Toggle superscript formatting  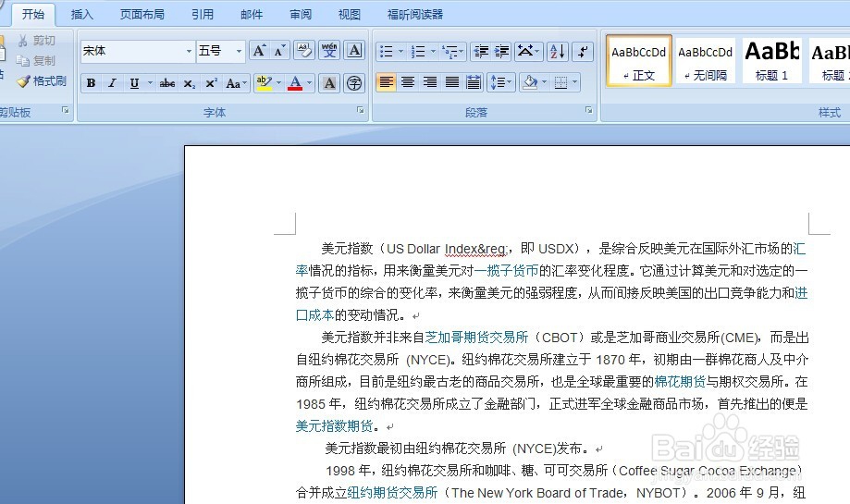(211, 83)
